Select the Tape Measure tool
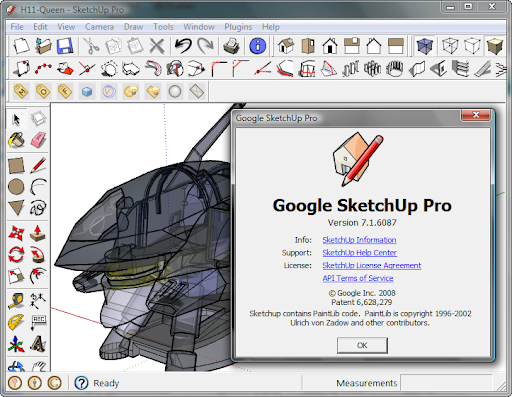This screenshot has height=397, width=512. pos(16,301)
